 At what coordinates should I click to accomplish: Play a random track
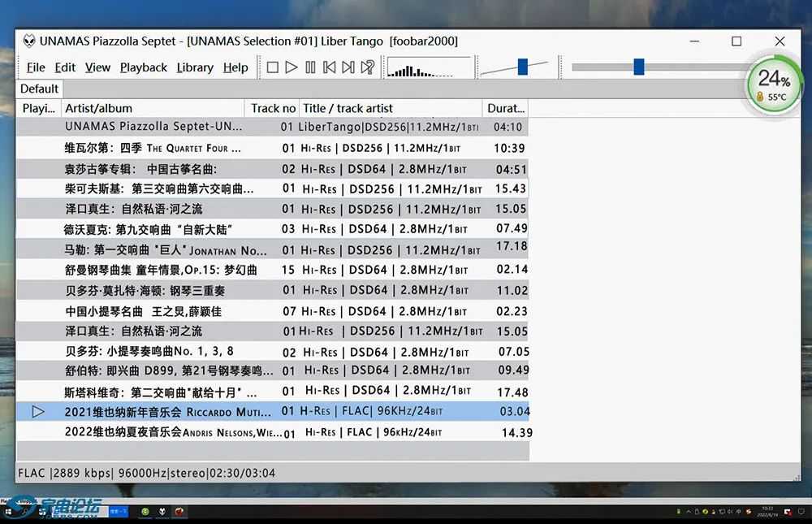point(368,67)
